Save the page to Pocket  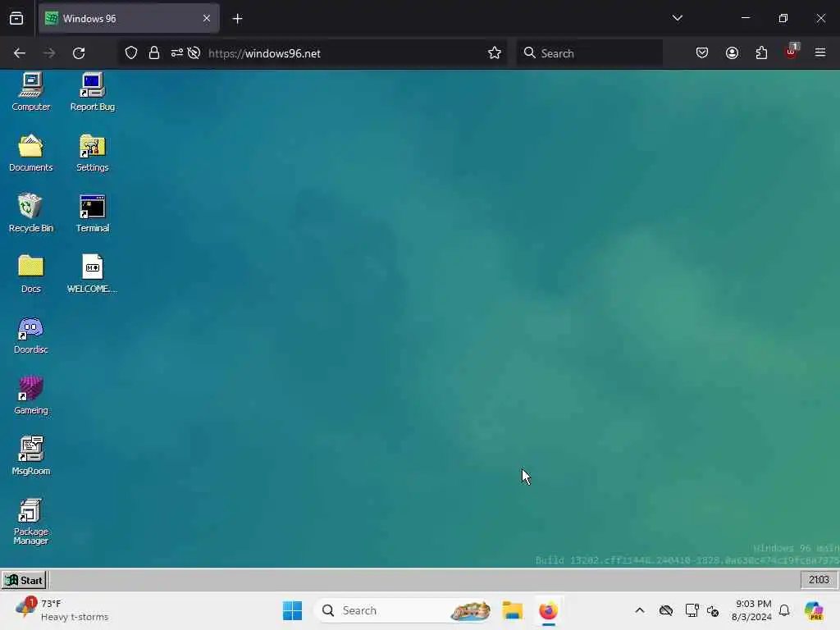pyautogui.click(x=702, y=53)
